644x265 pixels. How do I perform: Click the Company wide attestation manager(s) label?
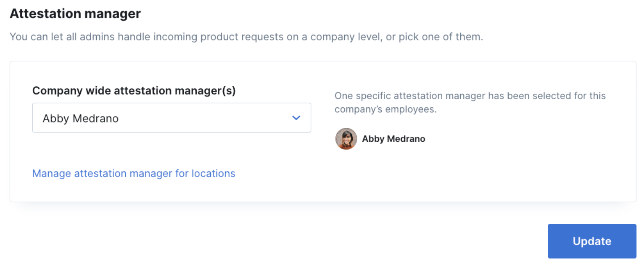click(x=134, y=90)
